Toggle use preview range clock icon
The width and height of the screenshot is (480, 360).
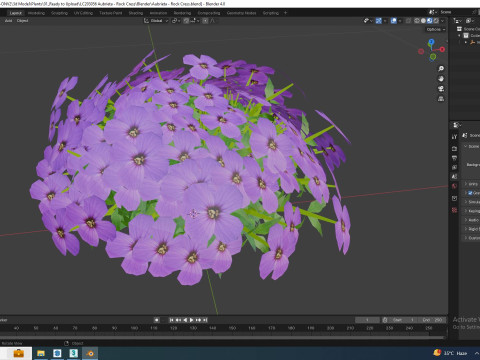[385, 320]
